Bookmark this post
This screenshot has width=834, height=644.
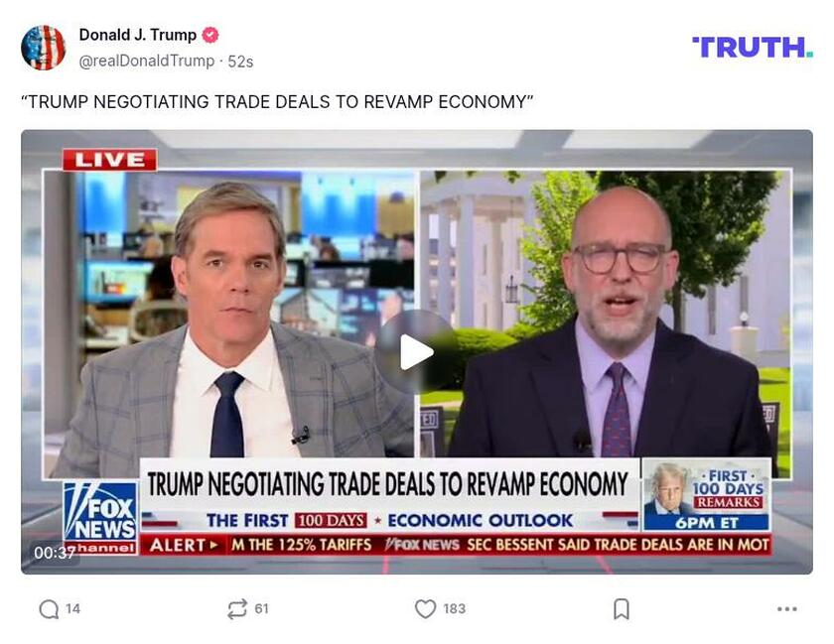tap(622, 609)
